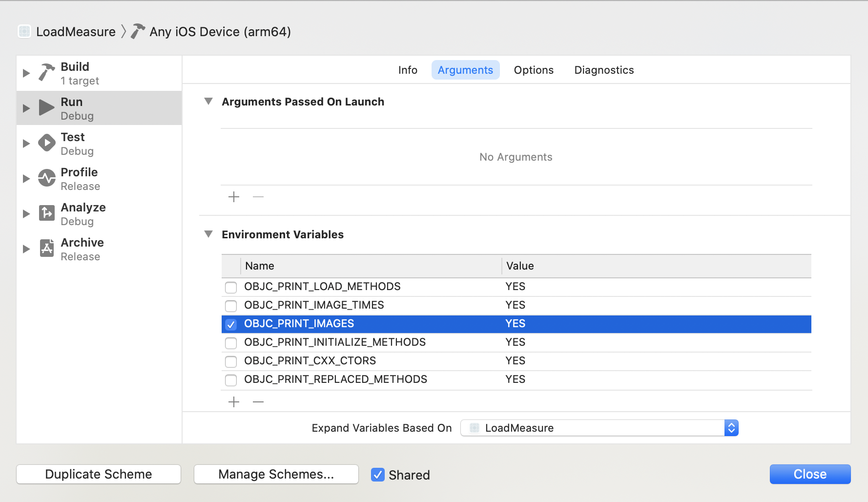This screenshot has height=502, width=868.
Task: Add a launch argument with plus button
Action: tap(234, 197)
